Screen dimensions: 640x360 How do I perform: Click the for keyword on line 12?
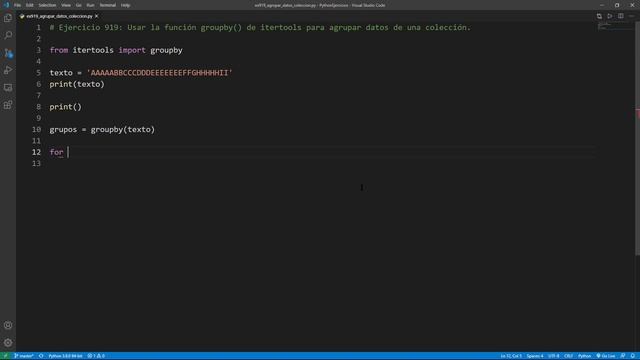point(56,152)
